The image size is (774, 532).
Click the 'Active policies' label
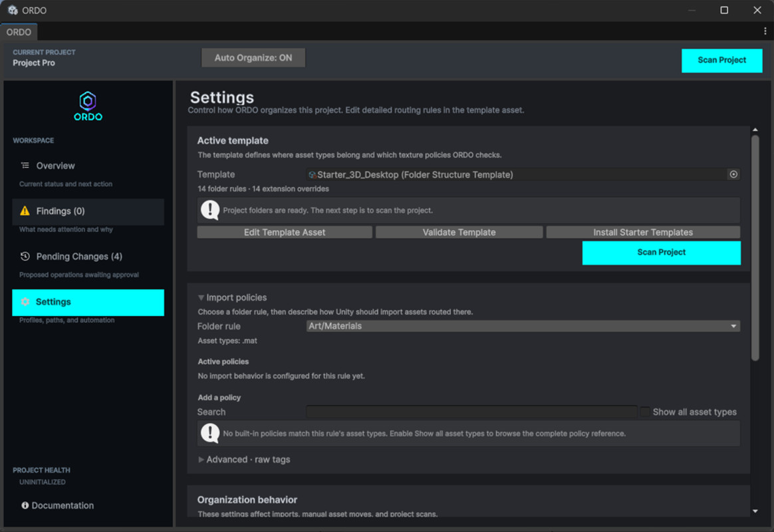pos(223,361)
